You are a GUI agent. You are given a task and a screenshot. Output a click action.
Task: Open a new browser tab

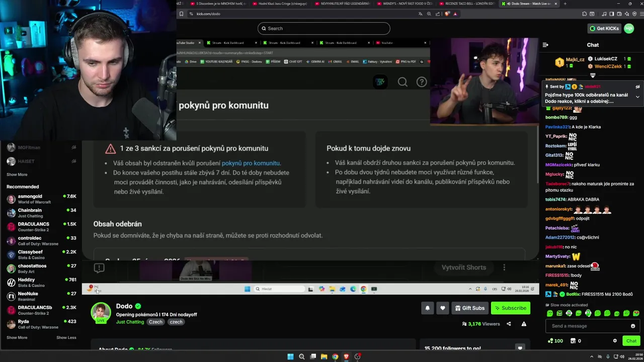(x=565, y=4)
